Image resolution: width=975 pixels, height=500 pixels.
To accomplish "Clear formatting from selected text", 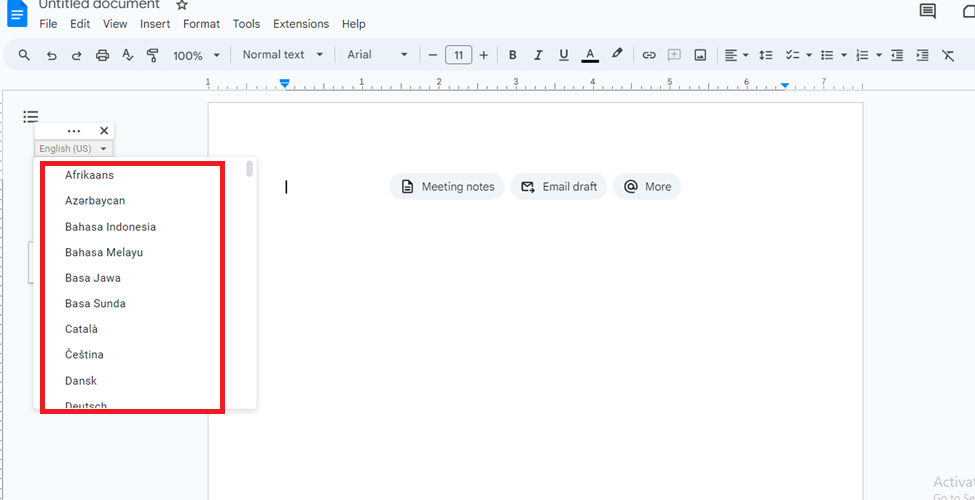I will pyautogui.click(x=948, y=55).
